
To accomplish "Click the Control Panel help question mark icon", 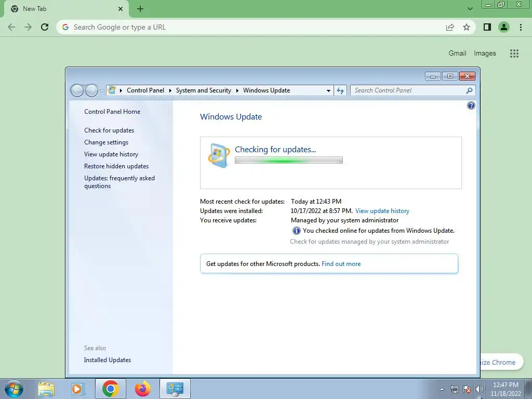I will pyautogui.click(x=471, y=105).
